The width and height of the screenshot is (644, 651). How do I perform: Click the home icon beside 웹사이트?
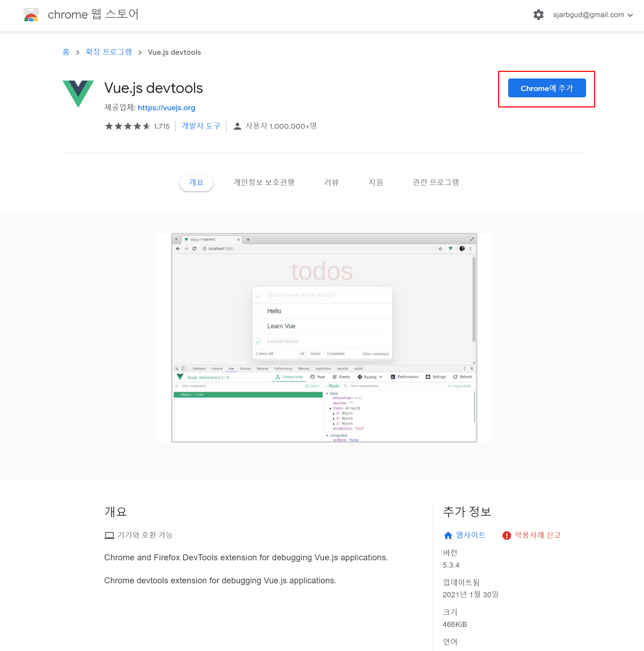click(x=448, y=536)
